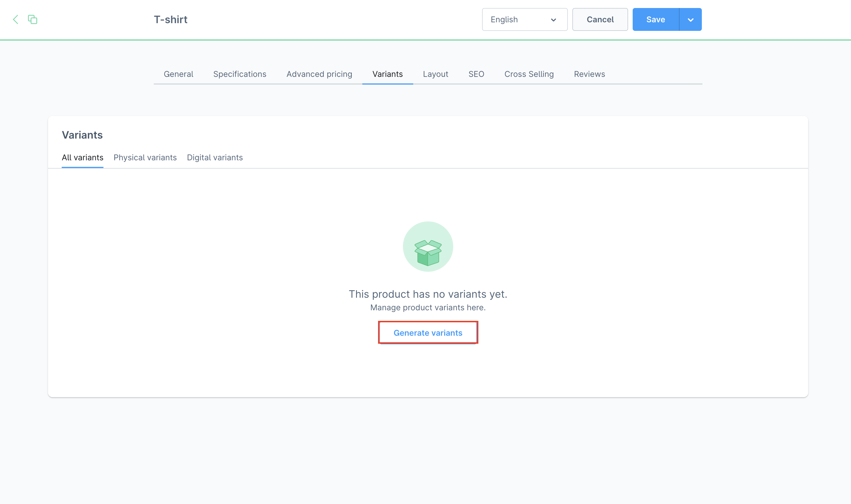
Task: Open the English language dropdown
Action: 524,19
